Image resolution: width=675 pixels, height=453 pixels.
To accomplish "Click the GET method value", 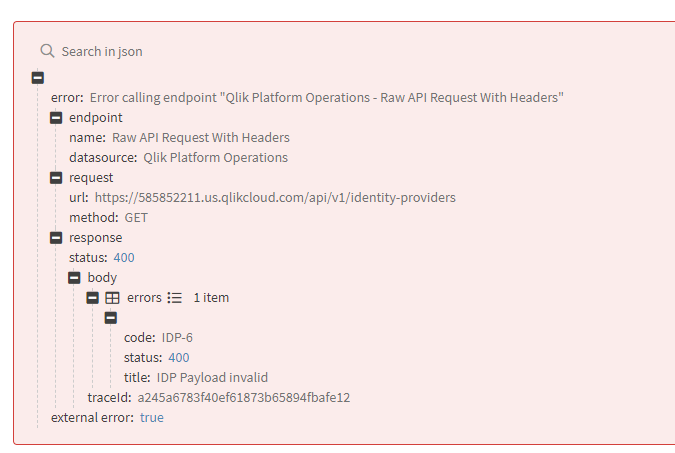I will [x=136, y=218].
